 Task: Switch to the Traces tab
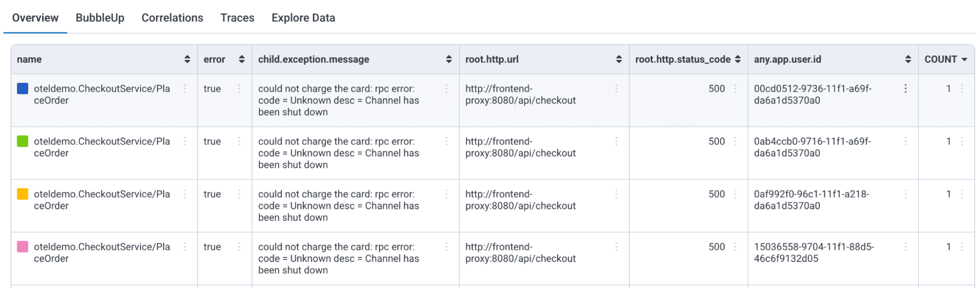[x=237, y=18]
